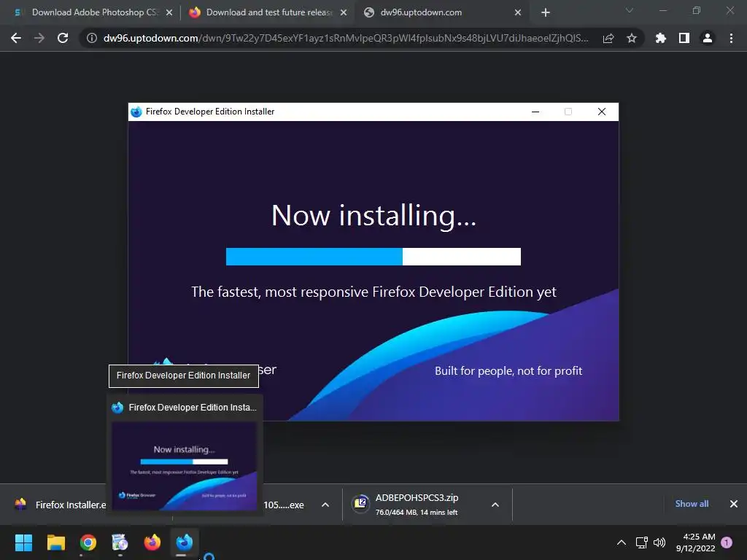Close the Chrome downloads bar

(x=734, y=504)
